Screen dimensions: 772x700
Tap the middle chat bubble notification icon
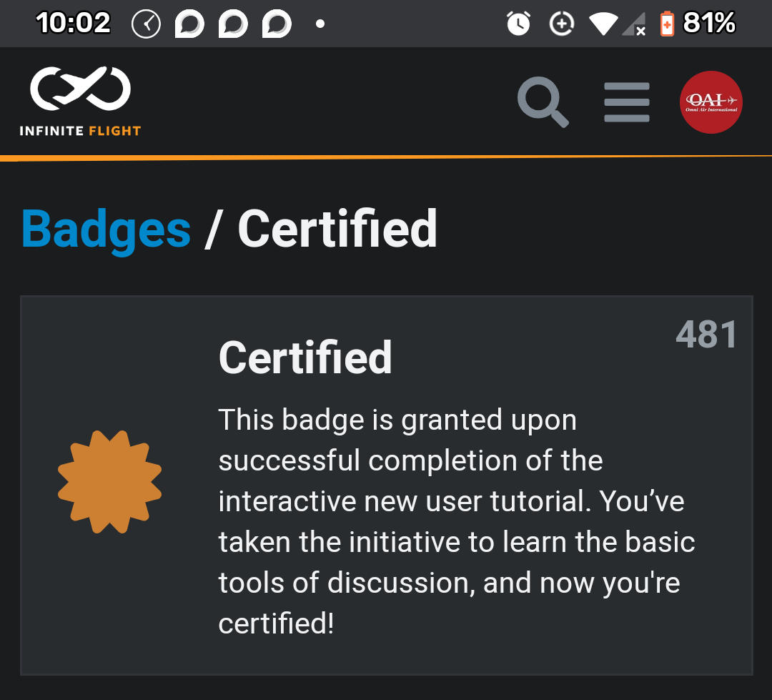click(x=233, y=25)
